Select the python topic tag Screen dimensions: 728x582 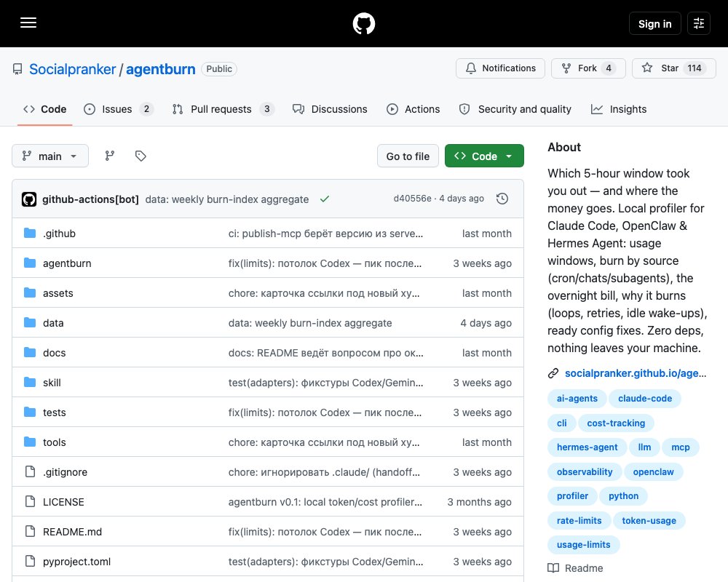click(624, 495)
